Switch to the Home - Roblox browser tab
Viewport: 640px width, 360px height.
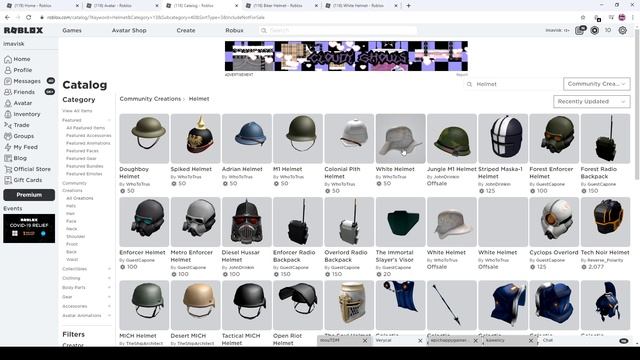pyautogui.click(x=41, y=6)
